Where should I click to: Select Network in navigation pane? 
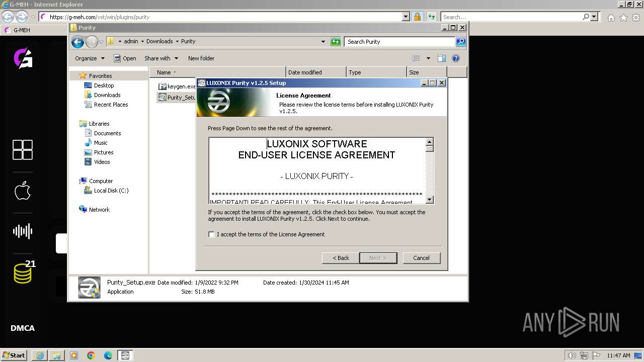[x=99, y=210]
